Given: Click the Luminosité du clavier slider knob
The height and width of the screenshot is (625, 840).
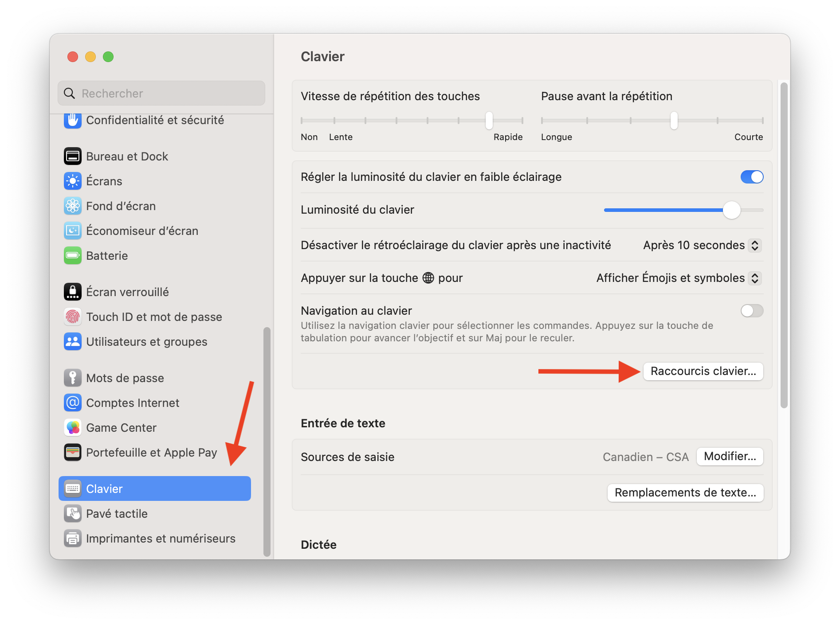Looking at the screenshot, I should tap(732, 210).
